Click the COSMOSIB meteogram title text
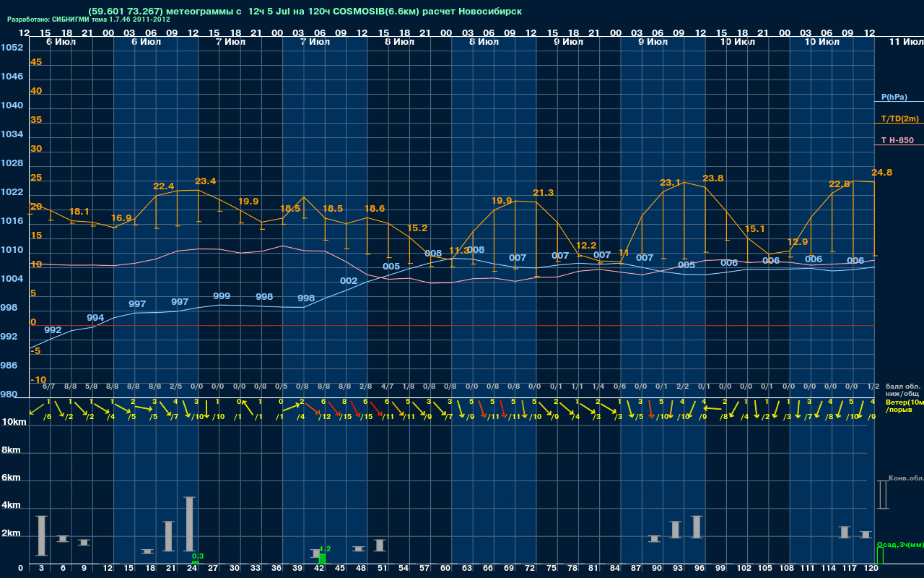The width and height of the screenshot is (924, 578). tap(305, 11)
